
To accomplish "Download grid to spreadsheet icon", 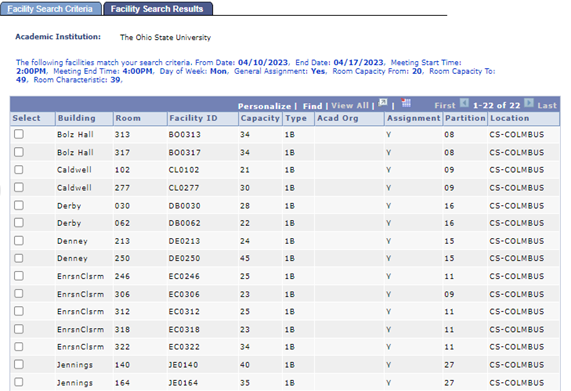I will (x=406, y=103).
